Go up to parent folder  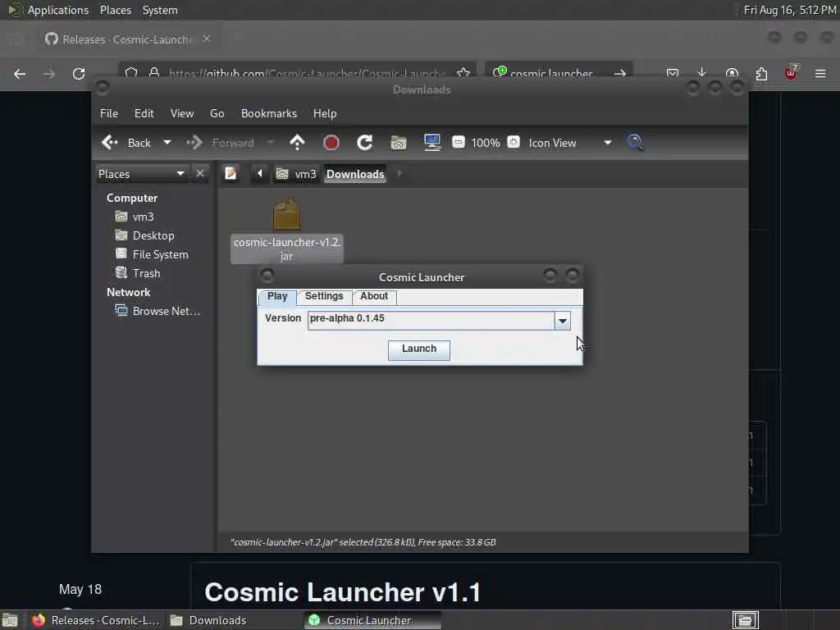297,143
